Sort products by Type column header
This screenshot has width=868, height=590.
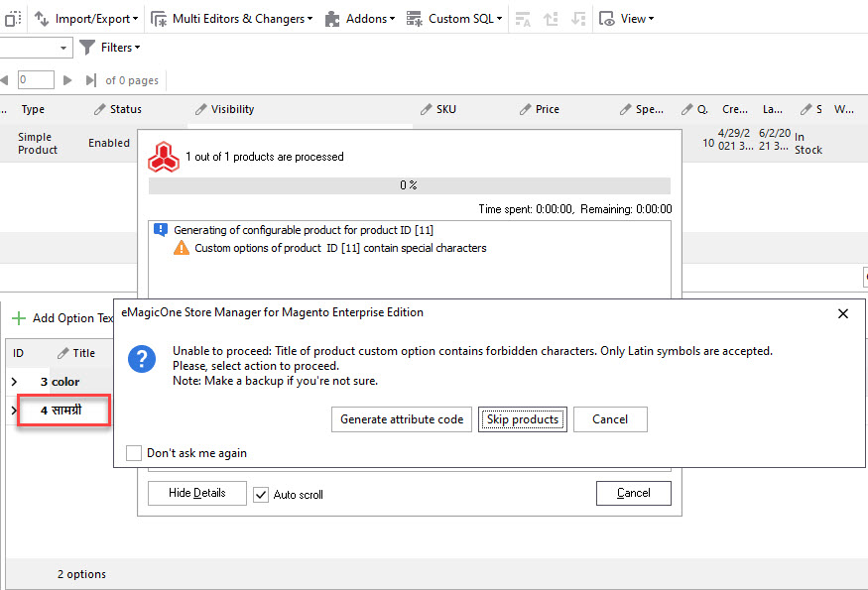33,110
